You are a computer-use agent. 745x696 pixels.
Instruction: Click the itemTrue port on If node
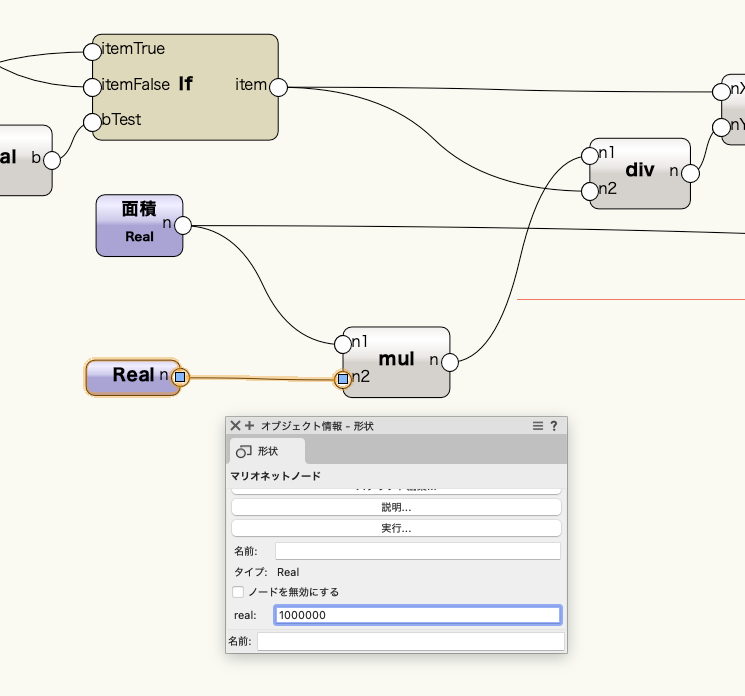93,49
